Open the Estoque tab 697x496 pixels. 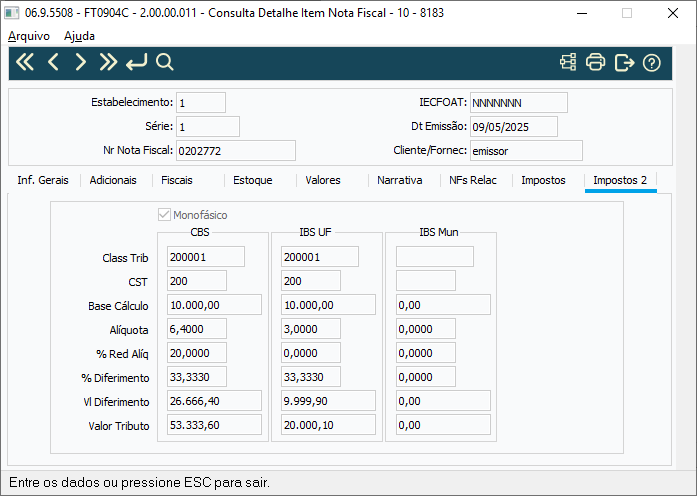tap(253, 180)
